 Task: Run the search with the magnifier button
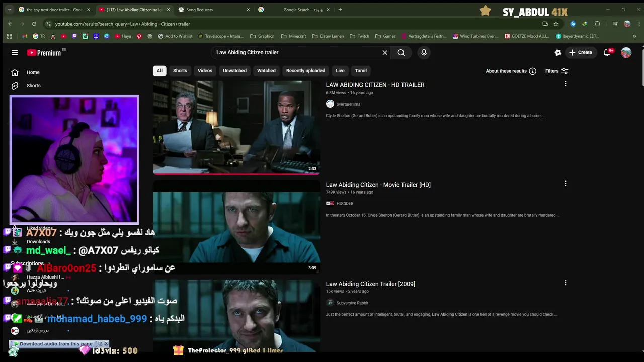[x=401, y=52]
